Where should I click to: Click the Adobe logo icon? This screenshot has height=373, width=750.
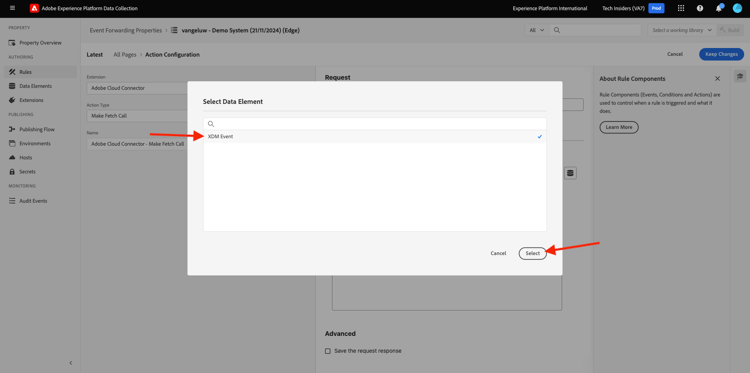coord(34,8)
